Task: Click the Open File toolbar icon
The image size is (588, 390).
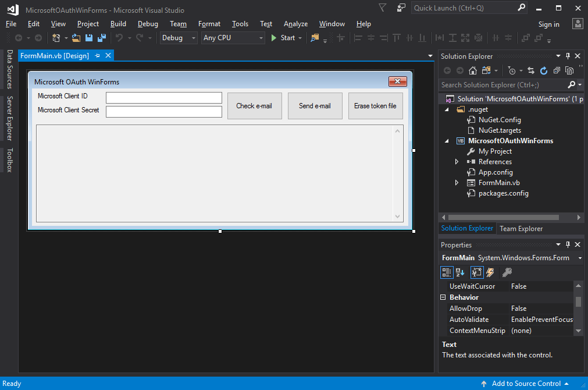Action: tap(76, 38)
